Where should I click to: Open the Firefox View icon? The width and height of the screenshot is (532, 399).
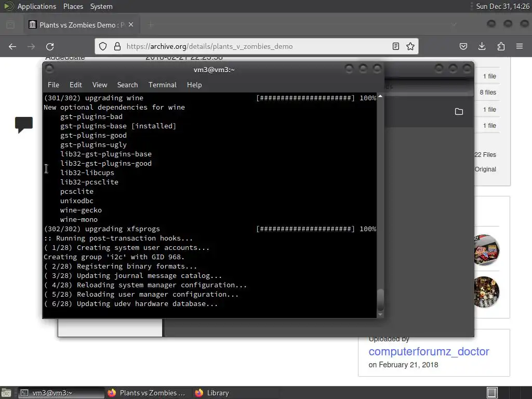tap(10, 25)
